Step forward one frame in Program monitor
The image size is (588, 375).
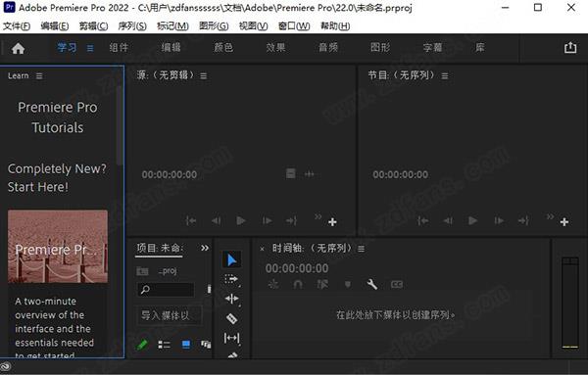[x=499, y=220]
